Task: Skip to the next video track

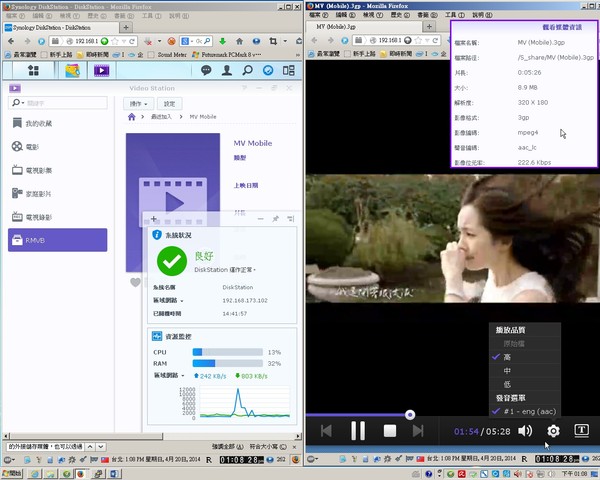Action: [419, 431]
